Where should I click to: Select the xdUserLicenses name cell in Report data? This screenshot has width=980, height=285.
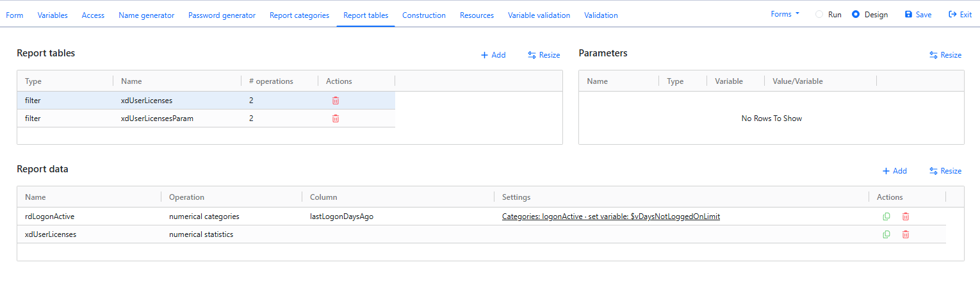[x=89, y=234]
